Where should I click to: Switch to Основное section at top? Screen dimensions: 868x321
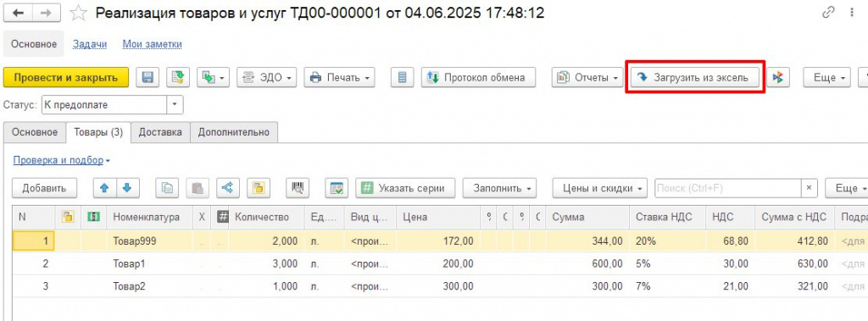coord(34,44)
